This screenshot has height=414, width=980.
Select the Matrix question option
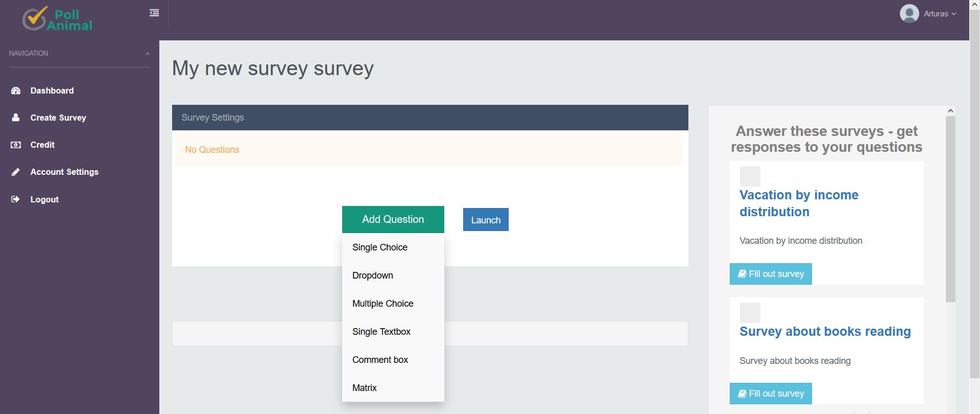pos(365,388)
